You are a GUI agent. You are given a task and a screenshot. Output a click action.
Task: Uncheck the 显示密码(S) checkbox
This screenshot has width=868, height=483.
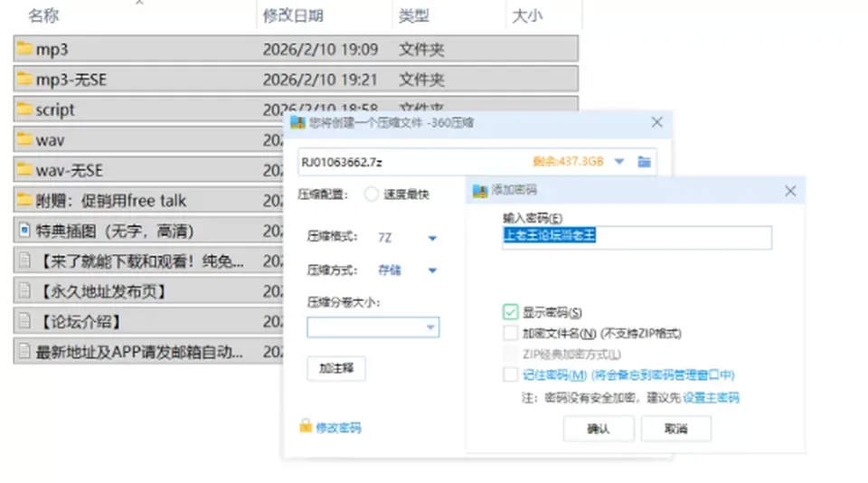click(510, 312)
